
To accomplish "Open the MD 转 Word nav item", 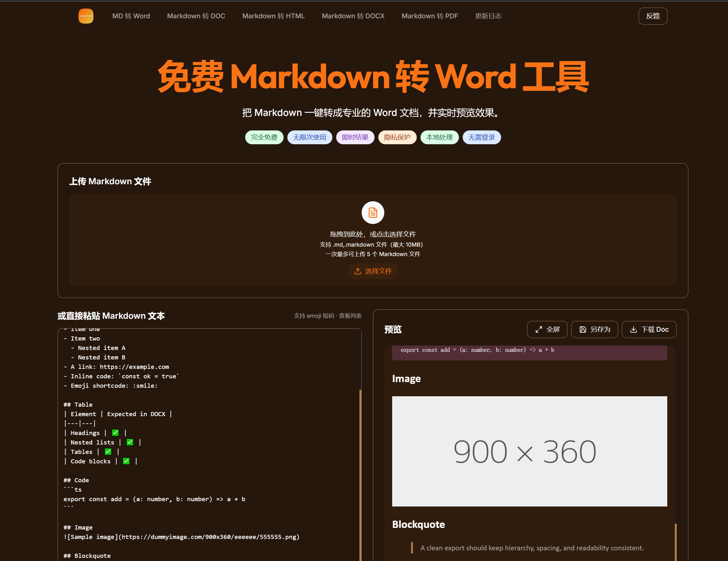I will point(131,16).
